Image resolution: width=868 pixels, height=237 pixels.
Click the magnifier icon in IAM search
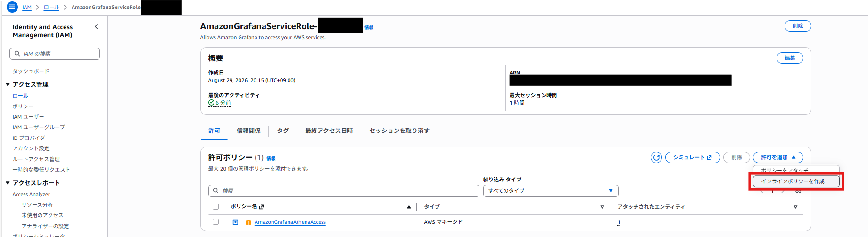coord(17,54)
